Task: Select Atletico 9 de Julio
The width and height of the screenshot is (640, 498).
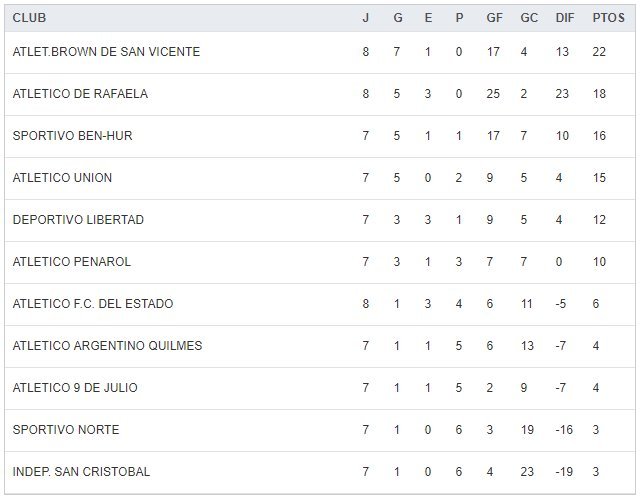Action: (x=75, y=388)
